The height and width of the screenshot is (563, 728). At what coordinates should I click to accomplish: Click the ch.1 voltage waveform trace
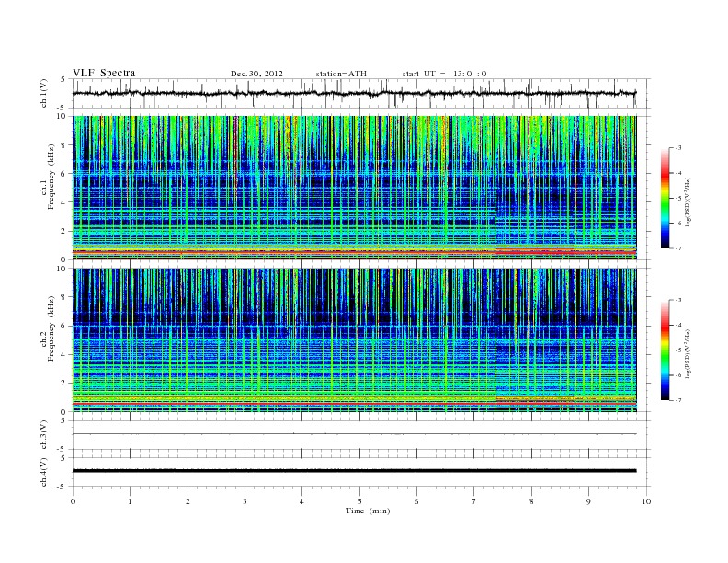(x=354, y=93)
